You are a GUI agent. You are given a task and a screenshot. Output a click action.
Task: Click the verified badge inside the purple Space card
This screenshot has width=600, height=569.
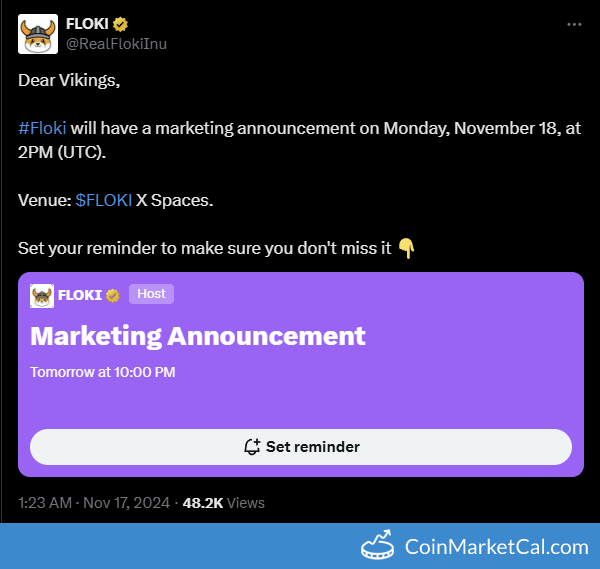(x=114, y=295)
